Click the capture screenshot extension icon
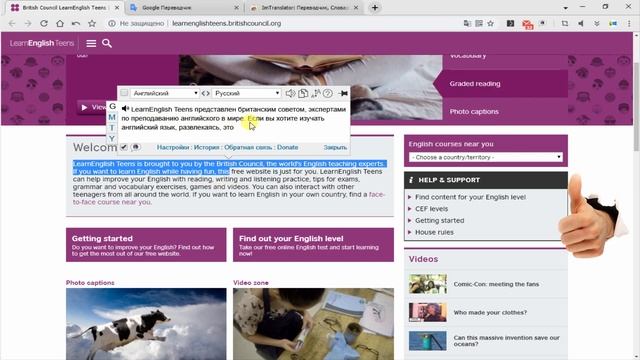Screen dimensions: 640x360 coord(564,24)
